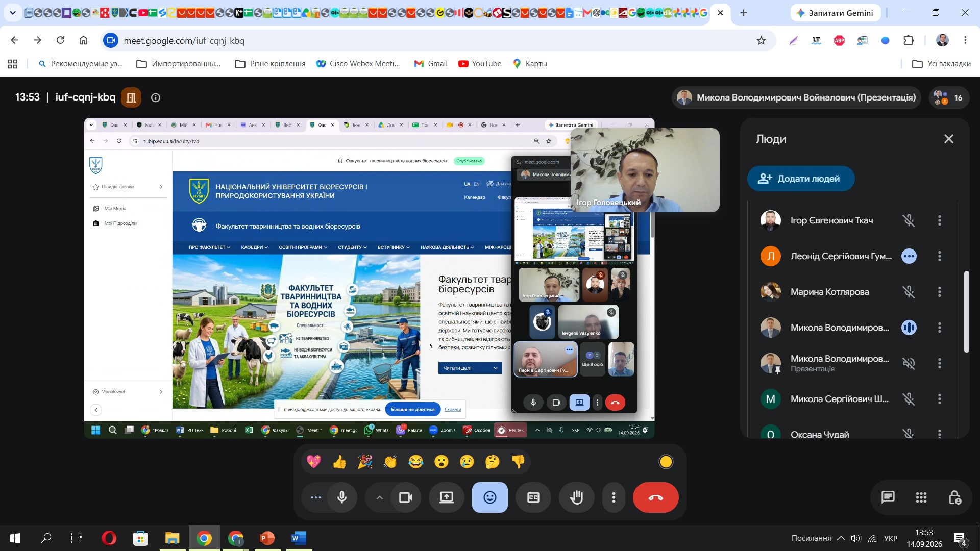The width and height of the screenshot is (980, 551).
Task: Open meeting details info icon
Action: point(156,97)
